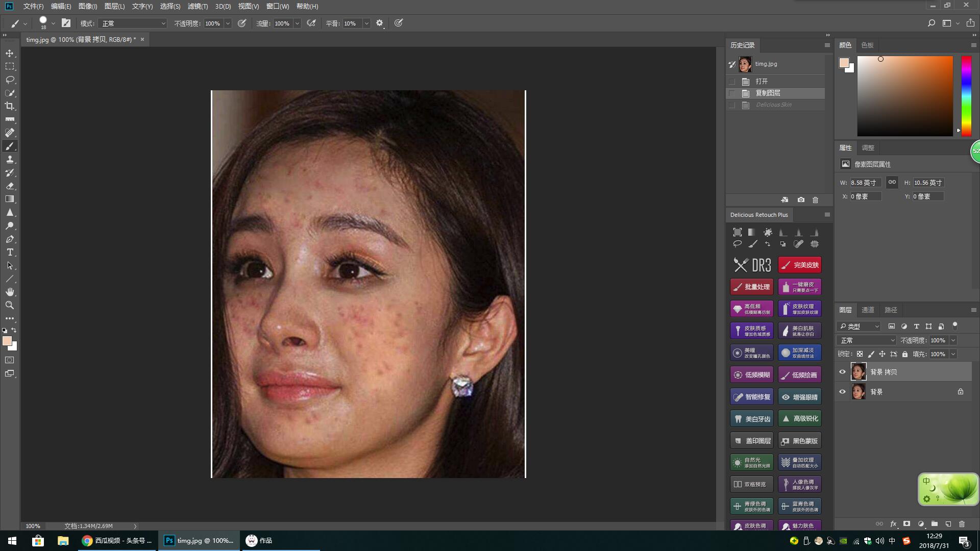
Task: Click the 美白牙齿 button
Action: click(751, 419)
